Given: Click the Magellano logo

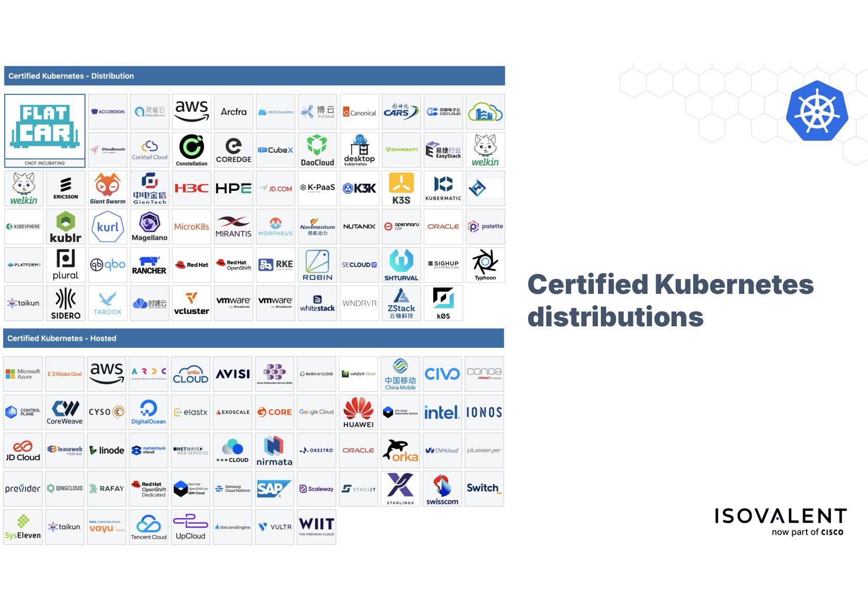Looking at the screenshot, I should coord(149,226).
